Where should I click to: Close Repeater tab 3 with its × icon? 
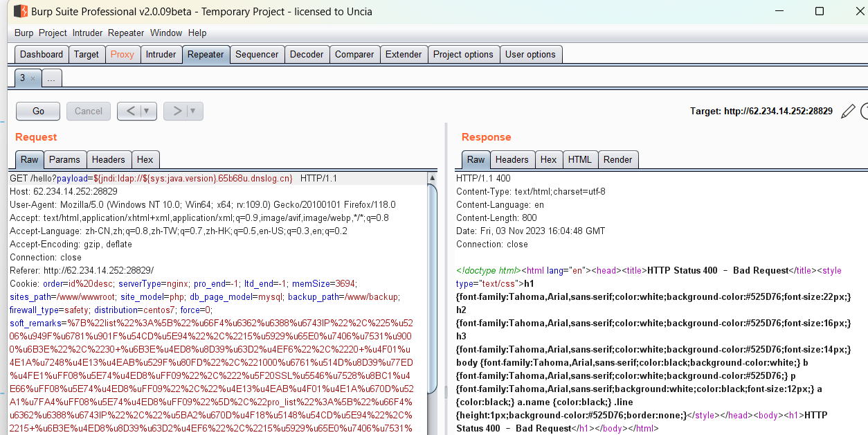(33, 79)
